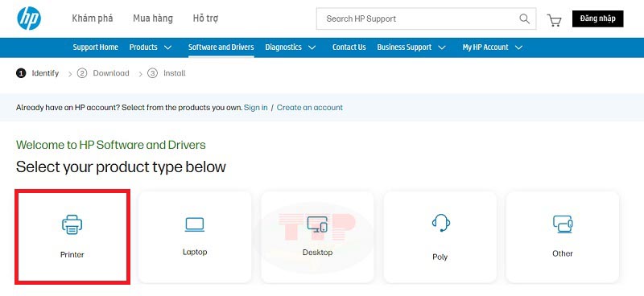Select the Desktop product type
644x296 pixels.
tap(317, 236)
